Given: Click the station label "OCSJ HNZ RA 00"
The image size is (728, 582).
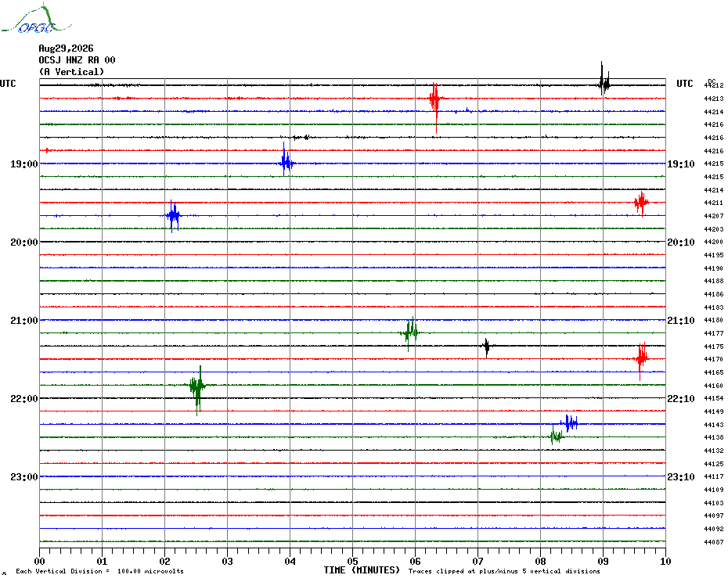Looking at the screenshot, I should point(77,60).
